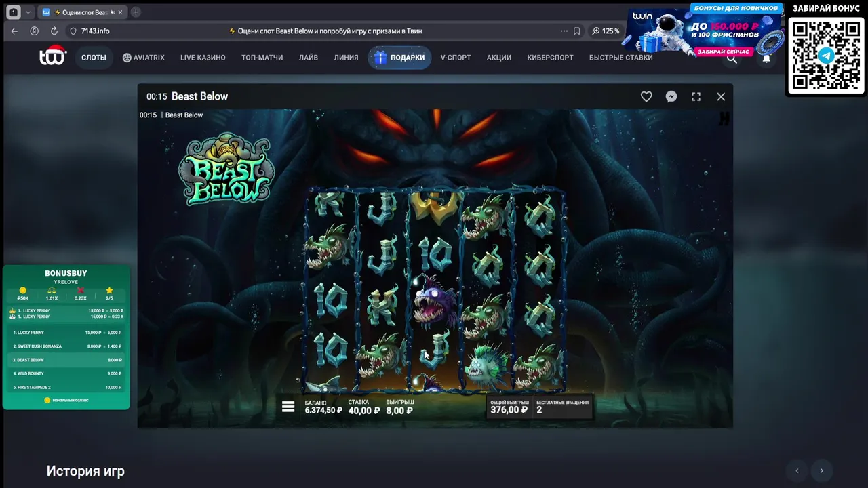The width and height of the screenshot is (868, 488).
Task: Open zoom level 125% control
Action: click(606, 31)
